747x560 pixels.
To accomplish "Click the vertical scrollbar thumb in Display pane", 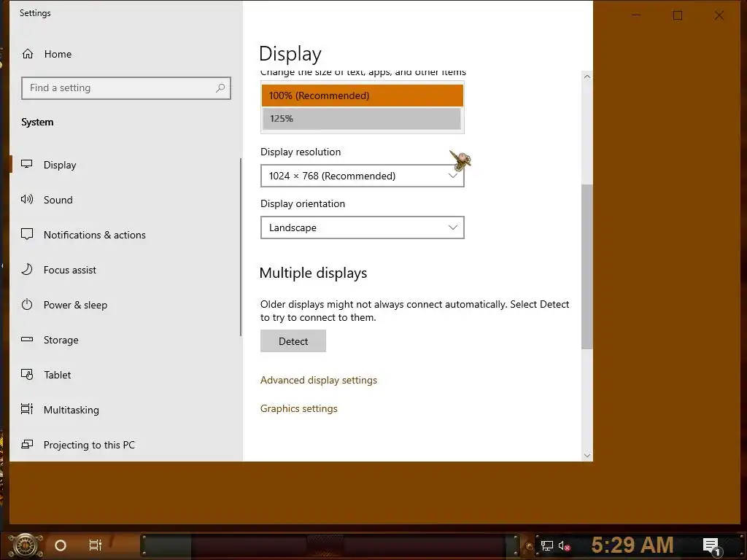I will [x=587, y=267].
